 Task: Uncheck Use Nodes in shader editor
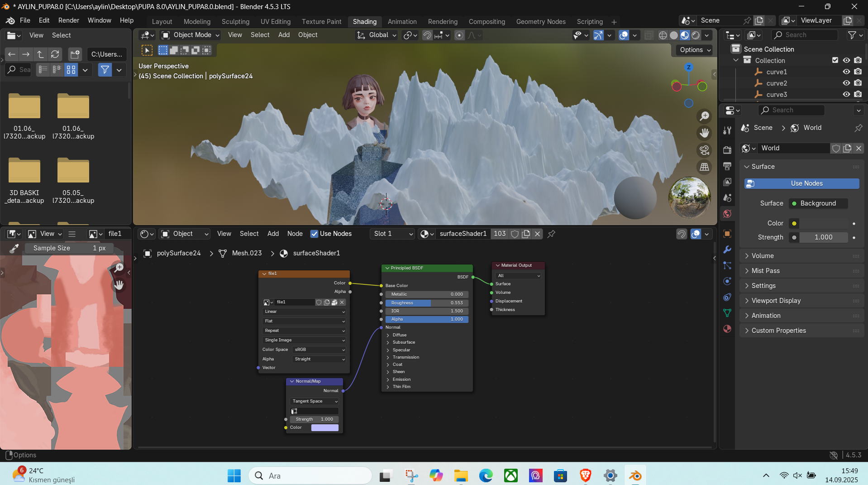[x=314, y=234]
